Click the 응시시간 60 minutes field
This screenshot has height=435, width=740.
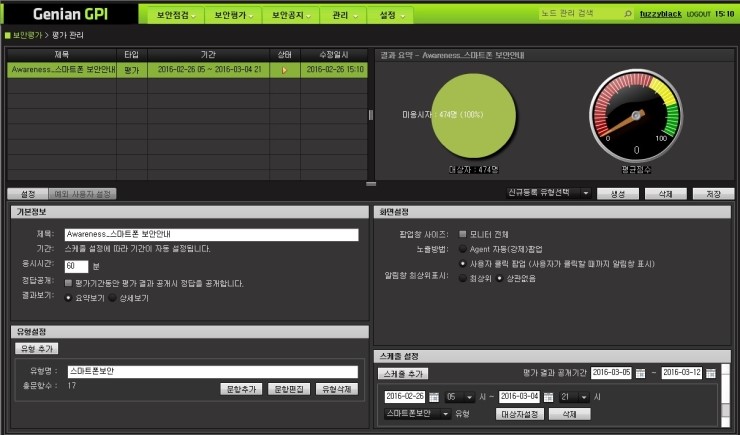tap(76, 266)
